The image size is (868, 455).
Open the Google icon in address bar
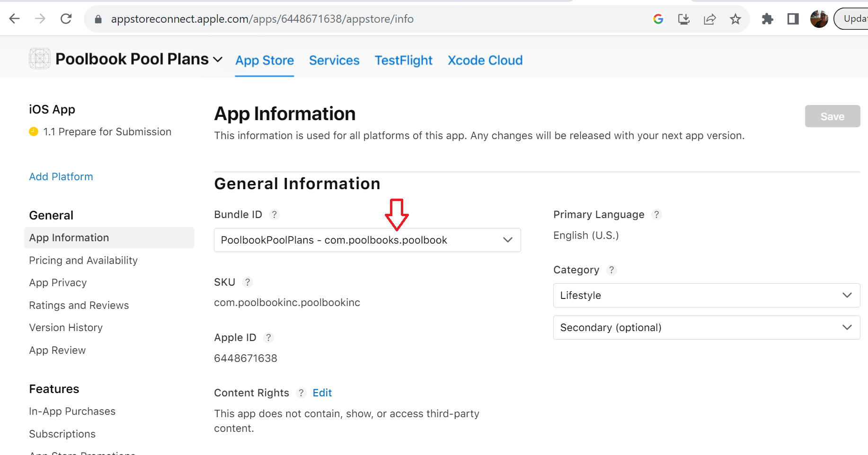658,19
